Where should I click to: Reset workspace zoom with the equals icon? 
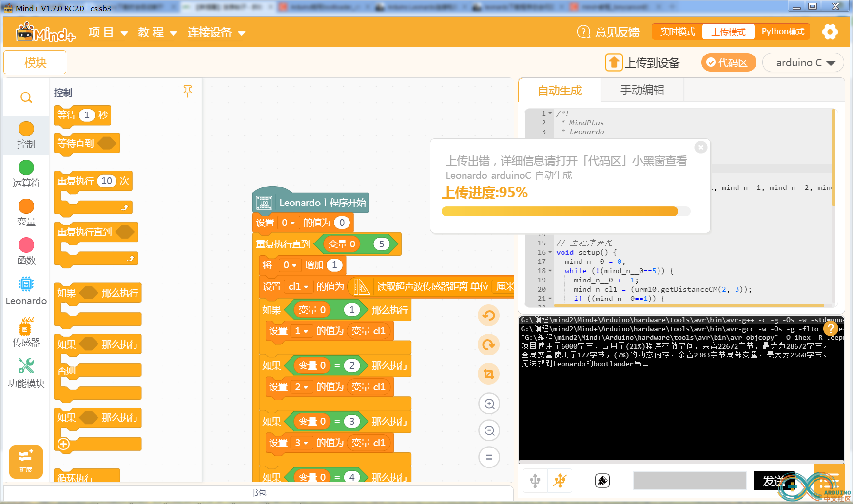489,457
